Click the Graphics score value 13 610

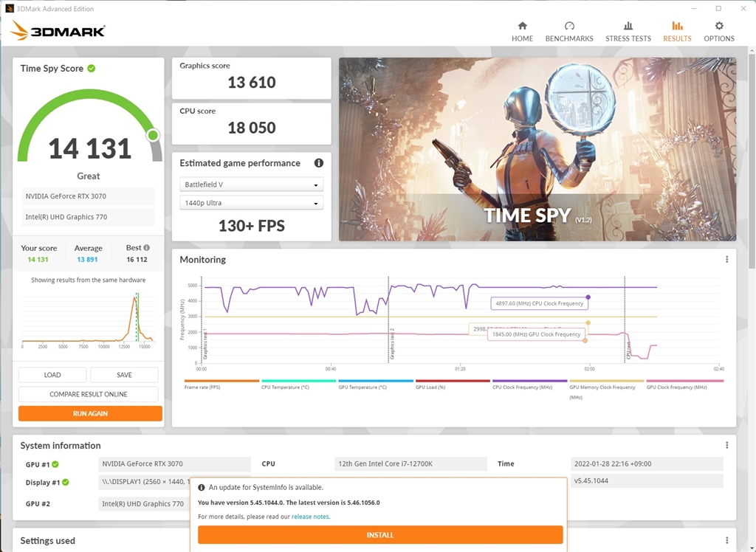pyautogui.click(x=252, y=83)
